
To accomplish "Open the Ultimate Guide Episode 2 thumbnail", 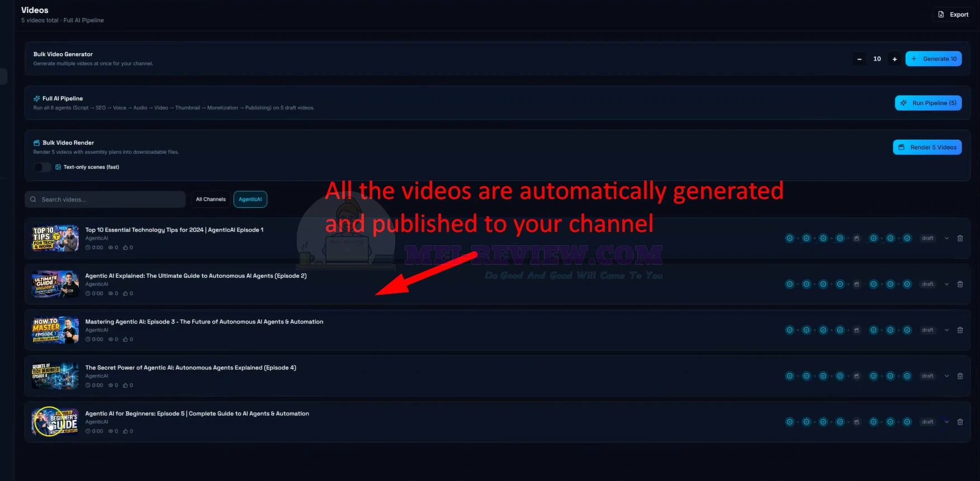I will tap(55, 284).
